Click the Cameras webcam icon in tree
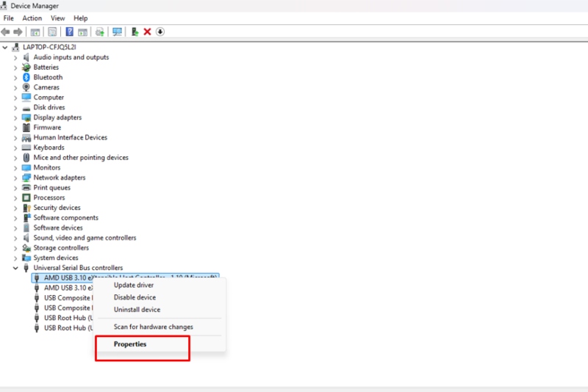588x392 pixels. click(x=26, y=87)
